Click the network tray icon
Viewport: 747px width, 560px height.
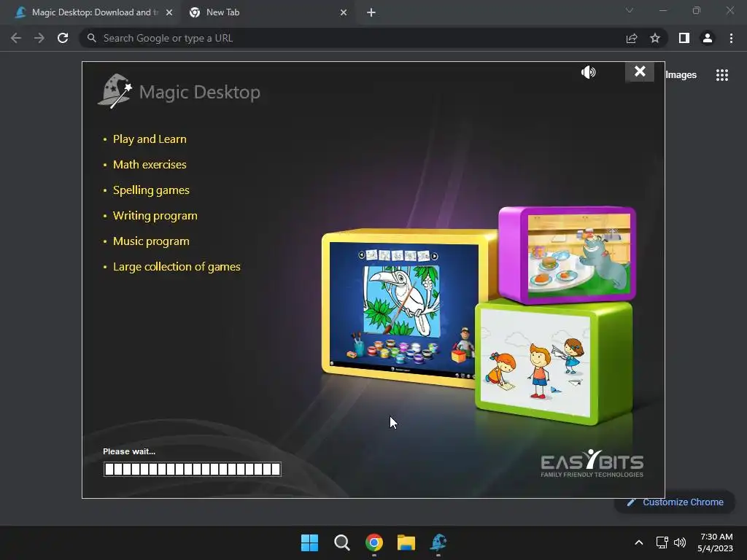click(662, 542)
